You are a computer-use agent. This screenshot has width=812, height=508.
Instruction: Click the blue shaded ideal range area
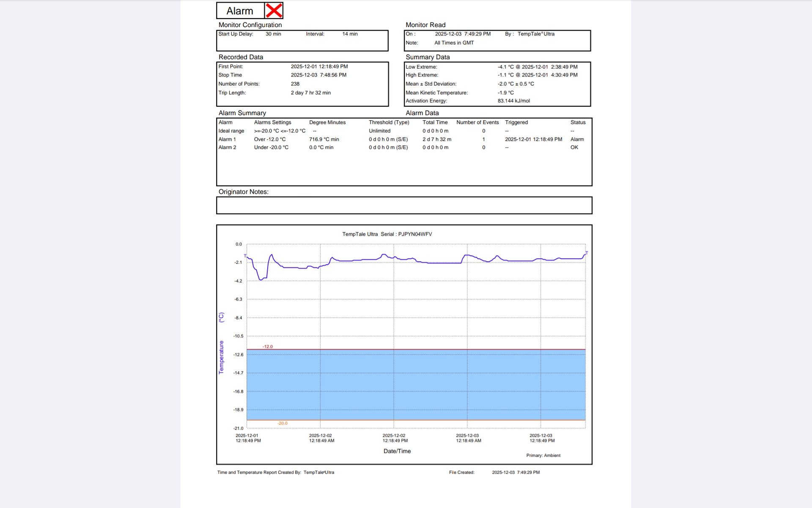coord(416,384)
